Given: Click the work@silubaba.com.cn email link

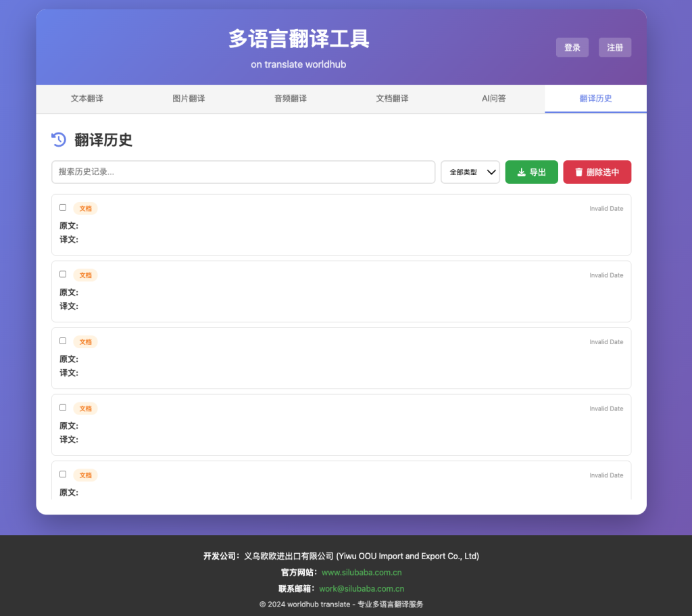Looking at the screenshot, I should click(362, 589).
